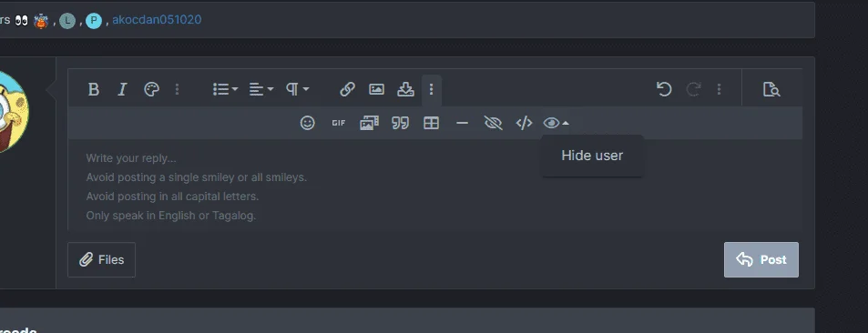Insert a table
The width and height of the screenshot is (868, 333).
[431, 123]
